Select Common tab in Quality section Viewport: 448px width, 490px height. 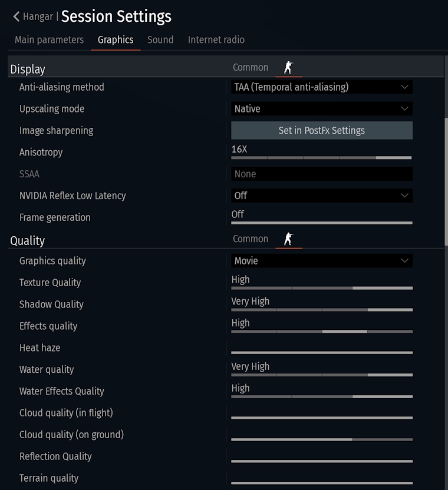pos(251,239)
